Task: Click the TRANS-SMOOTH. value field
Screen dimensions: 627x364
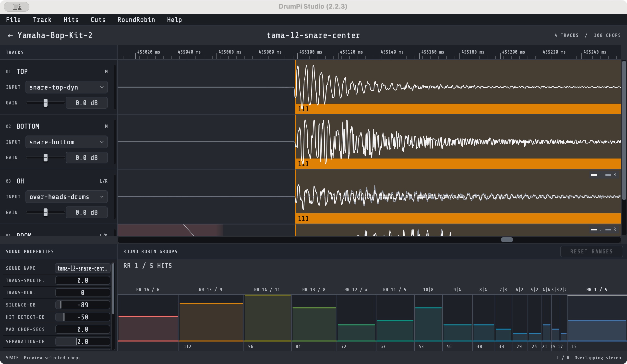Action: pos(83,280)
